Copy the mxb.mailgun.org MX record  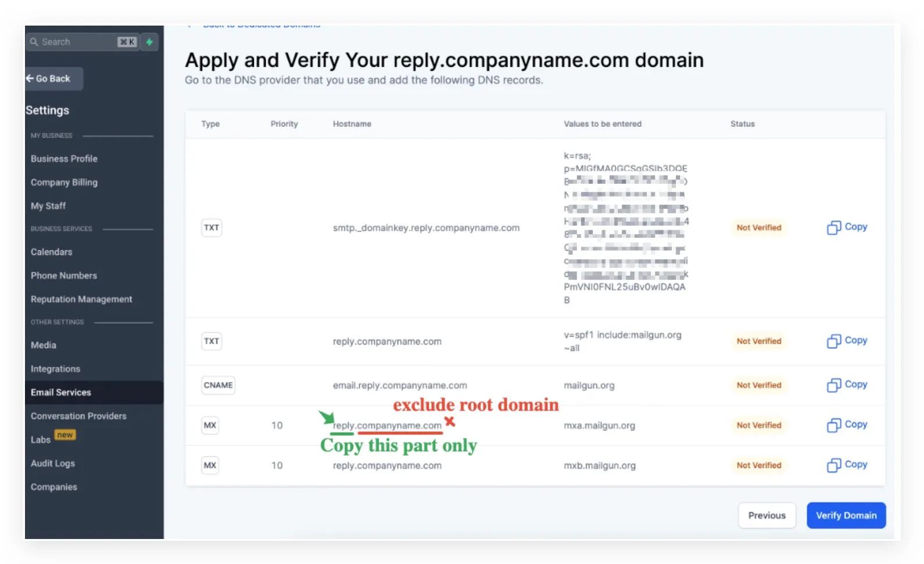[x=847, y=465]
